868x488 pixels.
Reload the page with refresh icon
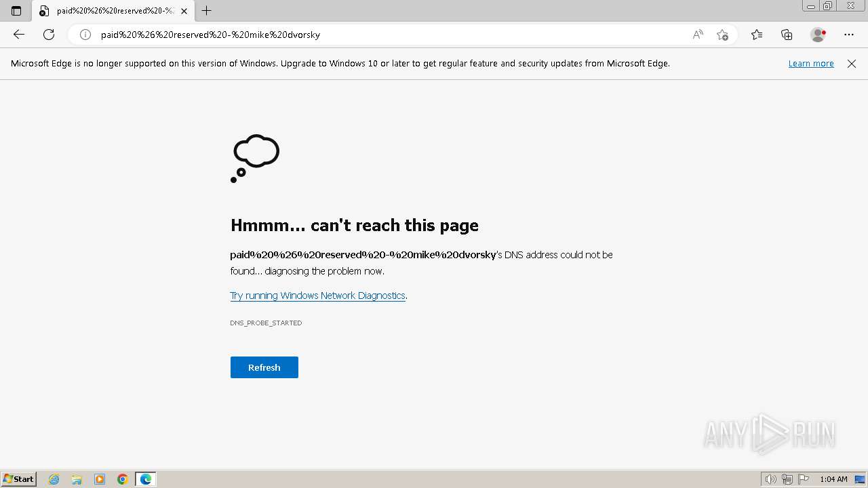click(49, 35)
